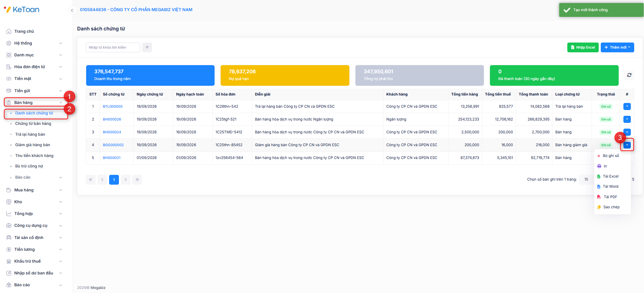The height and width of the screenshot is (293, 644).
Task: Open row action dropdown for BTL000005
Action: (627, 106)
